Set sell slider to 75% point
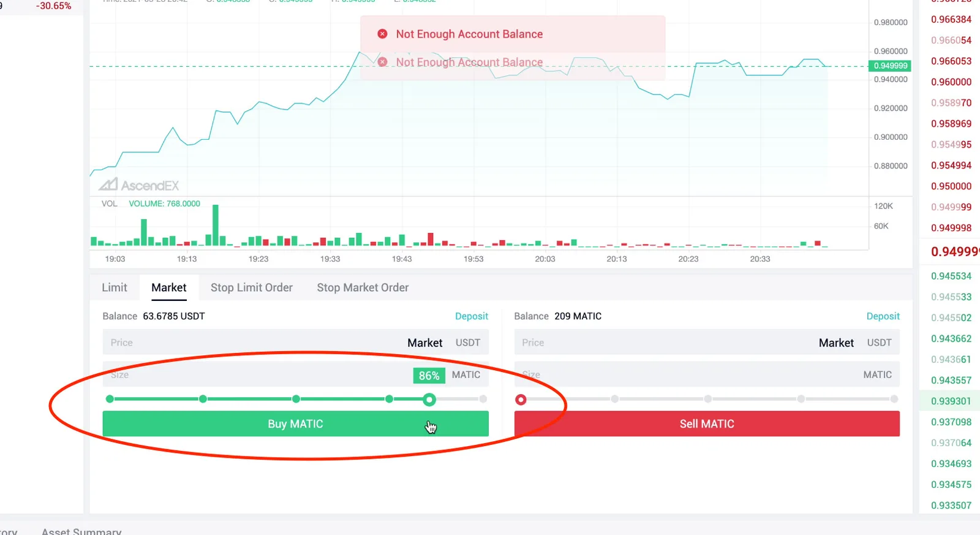Screen dimensions: 980x535 pos(801,399)
